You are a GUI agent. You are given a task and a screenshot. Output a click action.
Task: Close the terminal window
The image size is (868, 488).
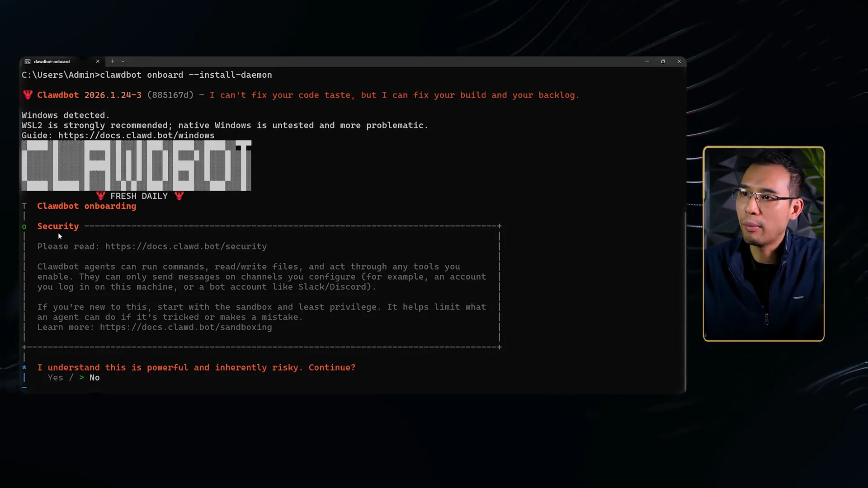[679, 61]
